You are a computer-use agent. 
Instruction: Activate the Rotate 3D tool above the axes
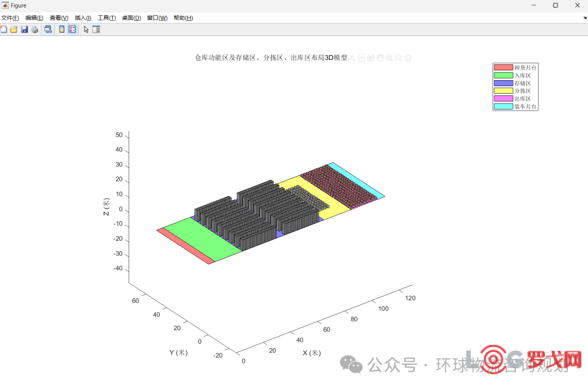coord(370,58)
